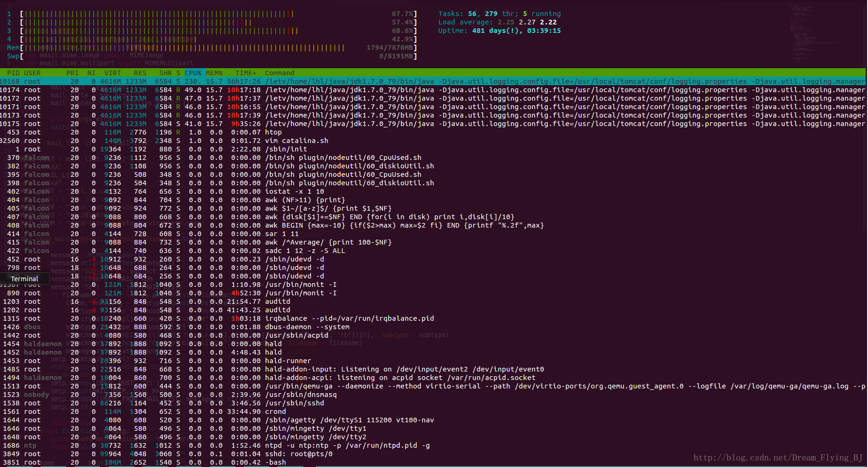This screenshot has height=467, width=868.
Task: Select the 'iostat -x 1 10' process row
Action: (x=433, y=191)
